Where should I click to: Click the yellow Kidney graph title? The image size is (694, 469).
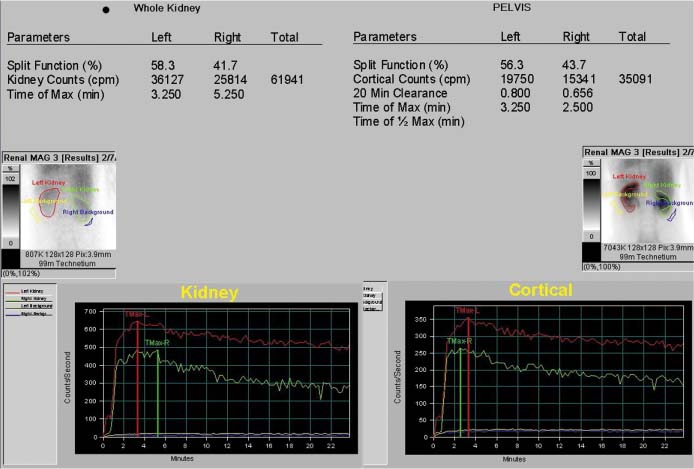[x=208, y=293]
